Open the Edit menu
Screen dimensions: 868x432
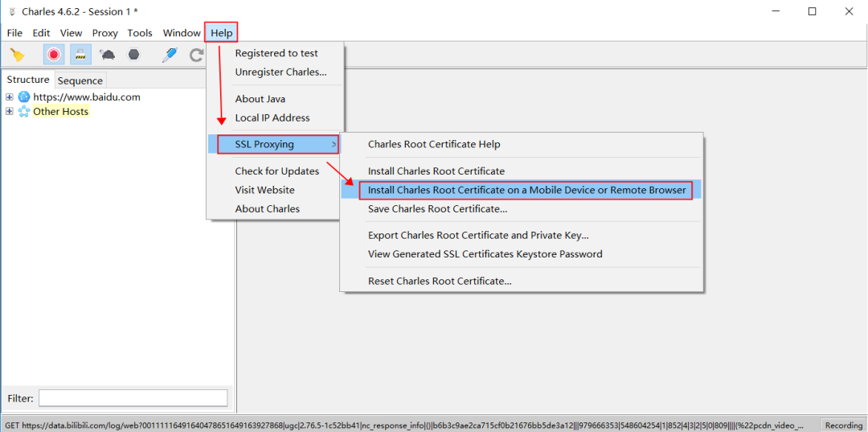click(x=42, y=33)
